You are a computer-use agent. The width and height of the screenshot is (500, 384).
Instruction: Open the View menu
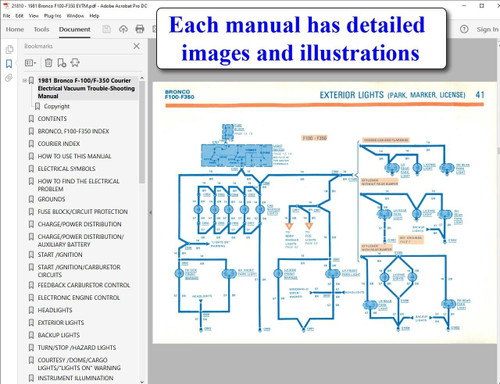[x=34, y=16]
